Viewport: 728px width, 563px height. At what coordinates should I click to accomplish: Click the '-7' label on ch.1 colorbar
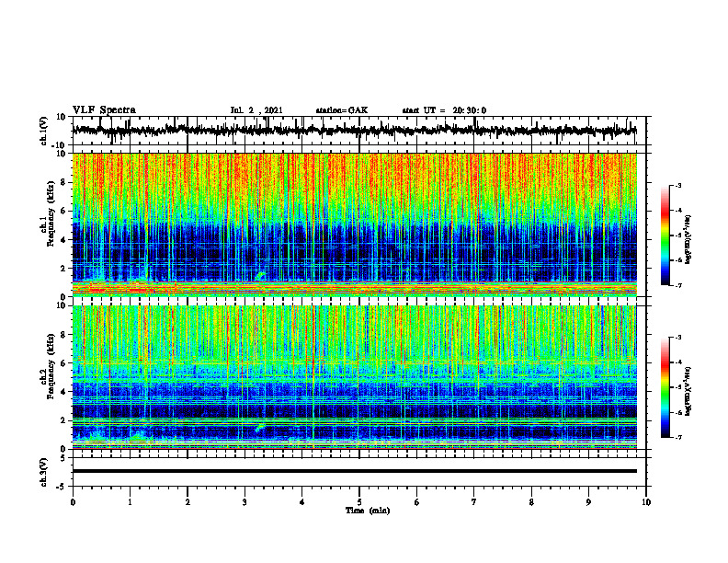(x=677, y=285)
